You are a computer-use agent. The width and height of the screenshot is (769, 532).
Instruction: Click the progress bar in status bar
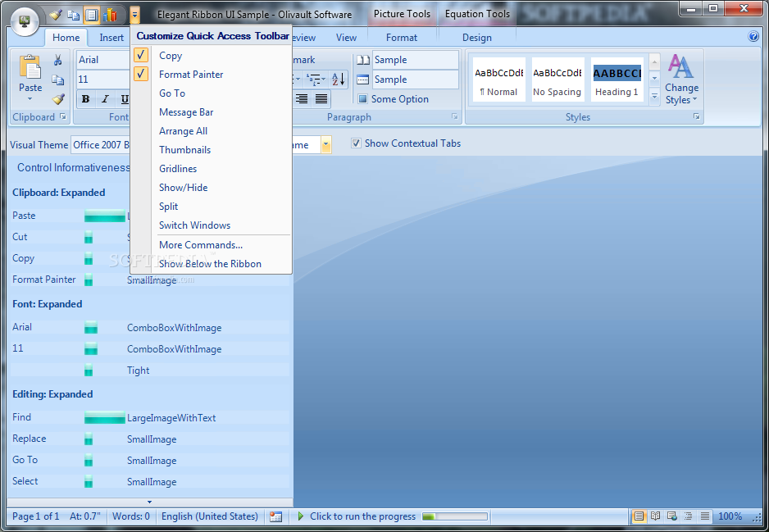[455, 516]
